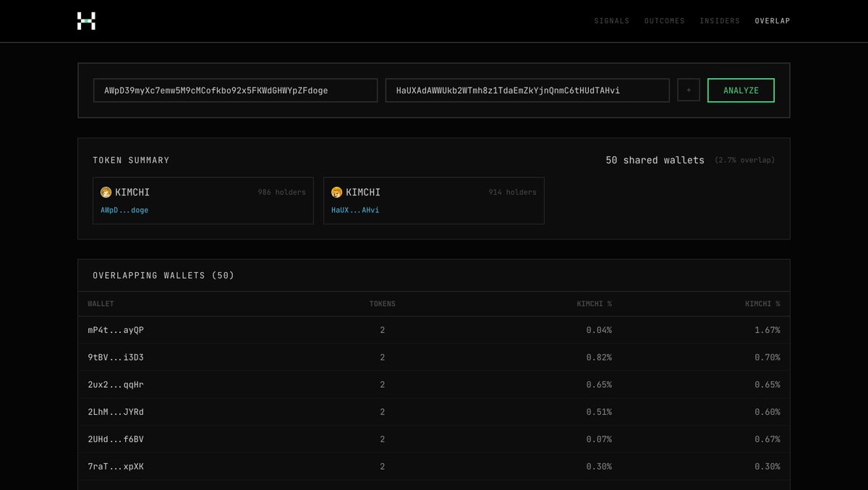Open the HaUX...AHvi token link

[355, 210]
